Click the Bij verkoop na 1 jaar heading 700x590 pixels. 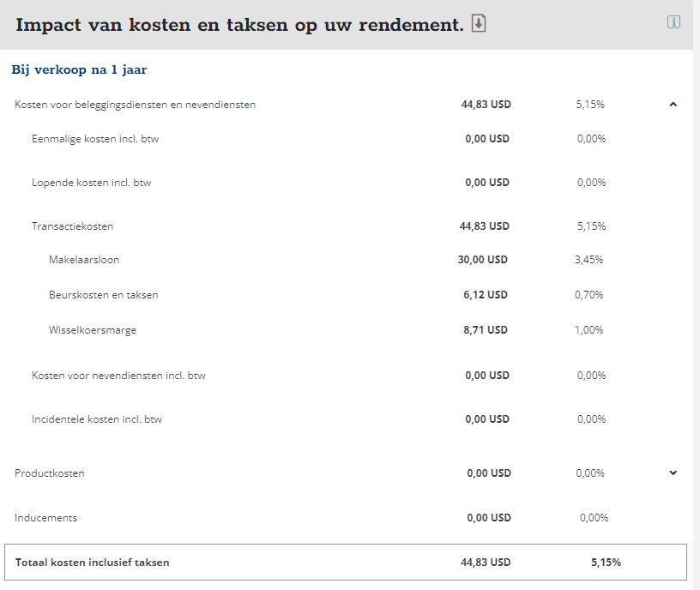click(x=79, y=70)
